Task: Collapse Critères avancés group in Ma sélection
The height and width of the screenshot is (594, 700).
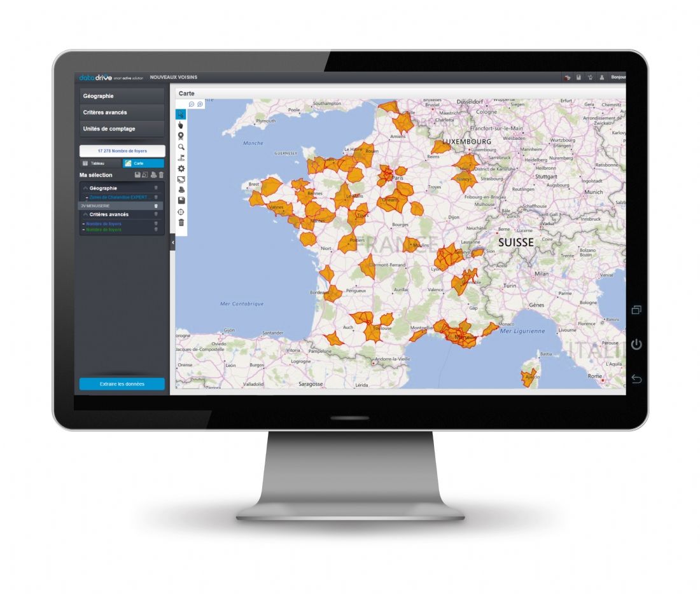Action: 85,215
